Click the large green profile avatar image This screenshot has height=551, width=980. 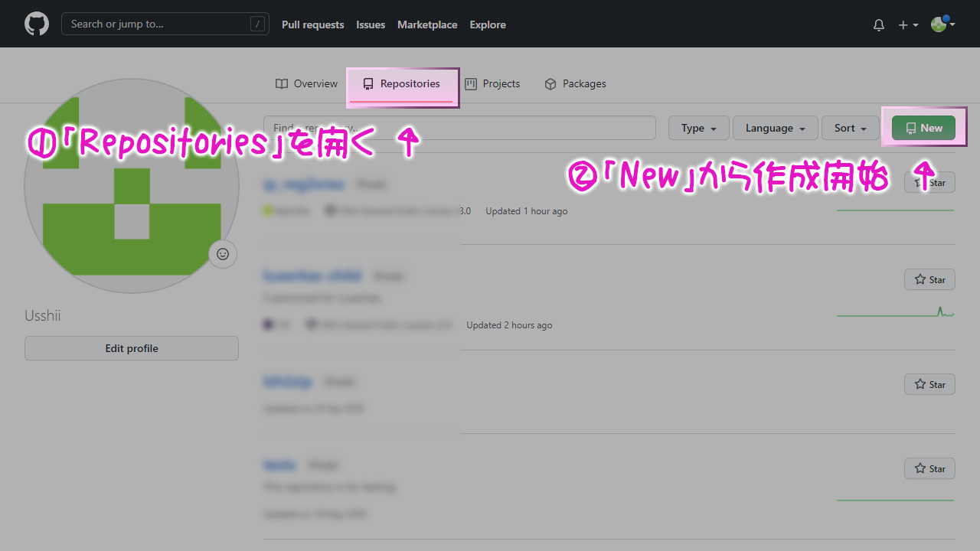[130, 186]
